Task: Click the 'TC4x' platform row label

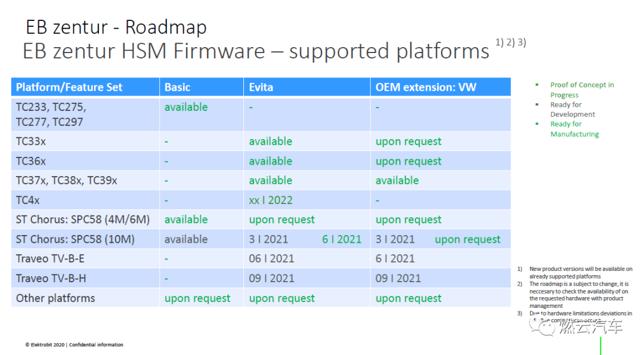Action: (27, 200)
